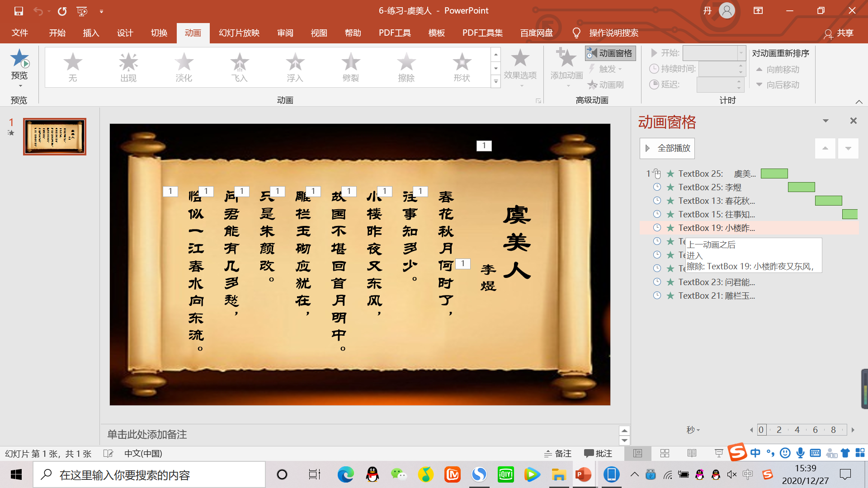Toggle the 备注 notes button in status bar
This screenshot has width=868, height=488.
pyautogui.click(x=558, y=453)
